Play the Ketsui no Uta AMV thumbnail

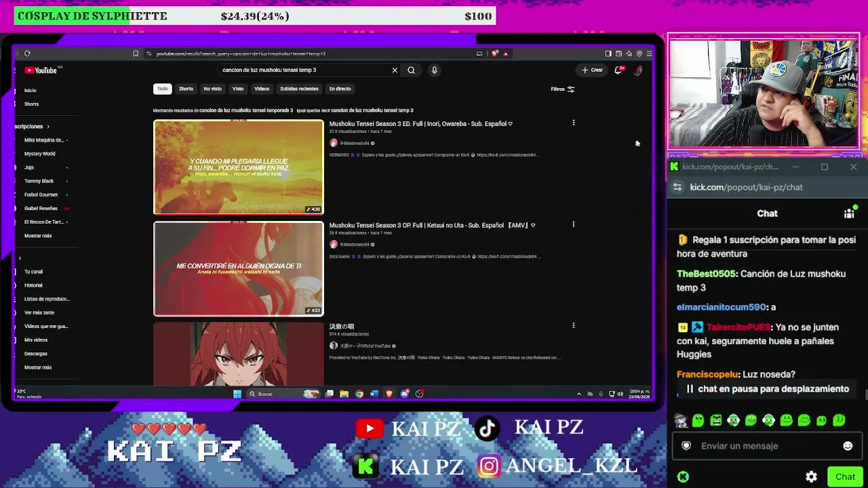[x=239, y=268]
